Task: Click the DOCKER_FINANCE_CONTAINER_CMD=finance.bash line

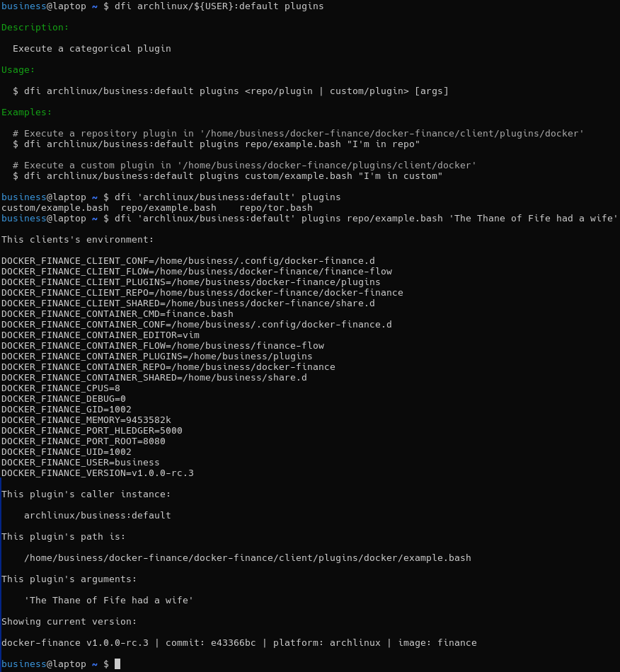Action: [117, 314]
